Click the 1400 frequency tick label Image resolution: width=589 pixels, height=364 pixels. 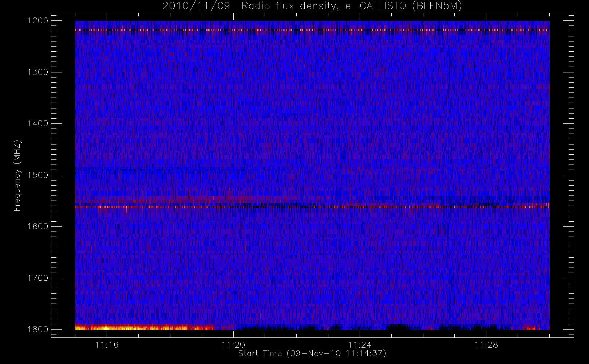pyautogui.click(x=38, y=124)
